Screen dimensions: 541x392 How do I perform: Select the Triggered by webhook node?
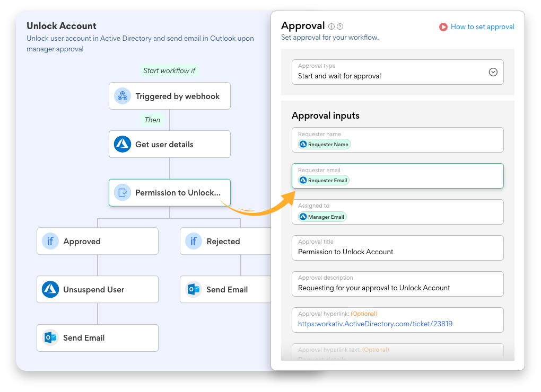tap(170, 96)
